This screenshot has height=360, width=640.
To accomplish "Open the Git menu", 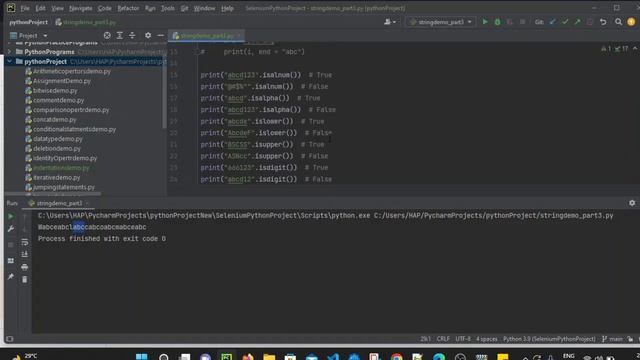I will coord(184,8).
